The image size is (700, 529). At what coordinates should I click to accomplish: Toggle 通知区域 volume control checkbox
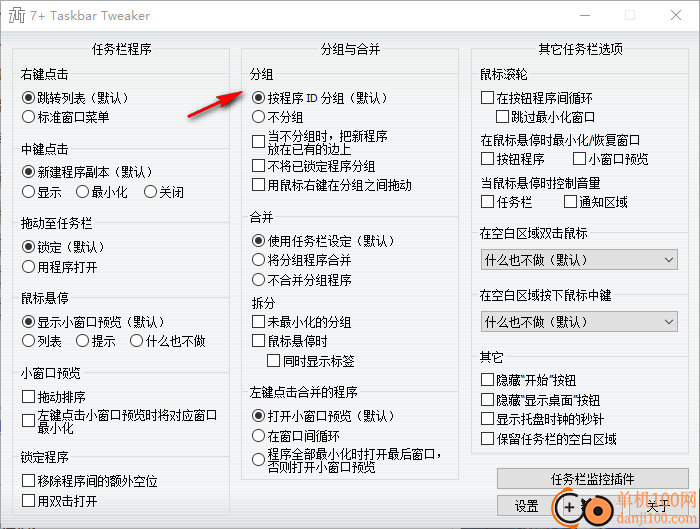click(570, 202)
